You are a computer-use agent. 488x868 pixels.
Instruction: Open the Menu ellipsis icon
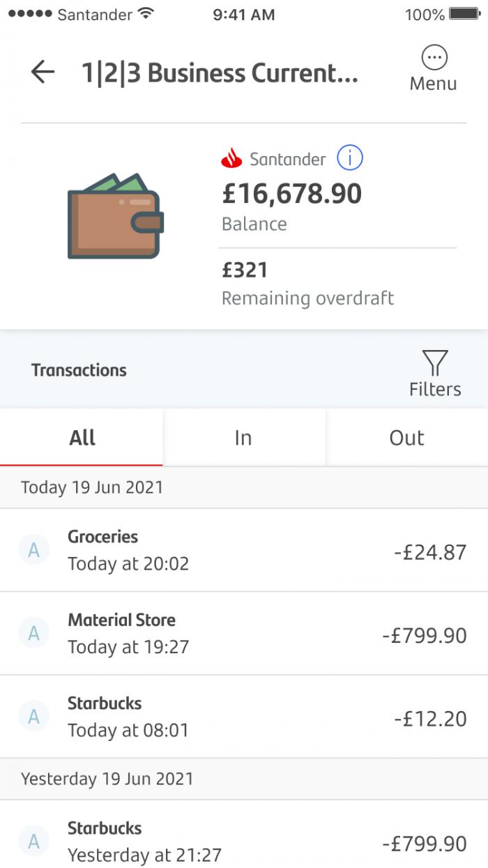[x=434, y=58]
